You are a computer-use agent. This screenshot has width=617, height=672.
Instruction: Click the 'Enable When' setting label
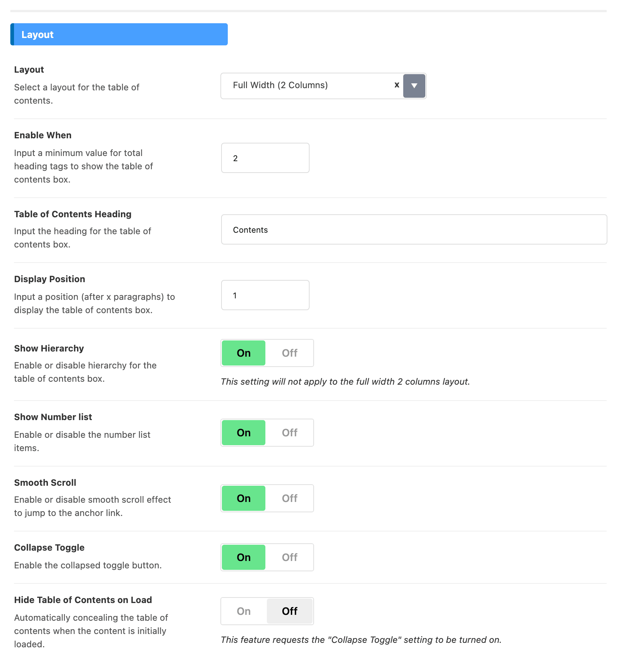click(43, 135)
